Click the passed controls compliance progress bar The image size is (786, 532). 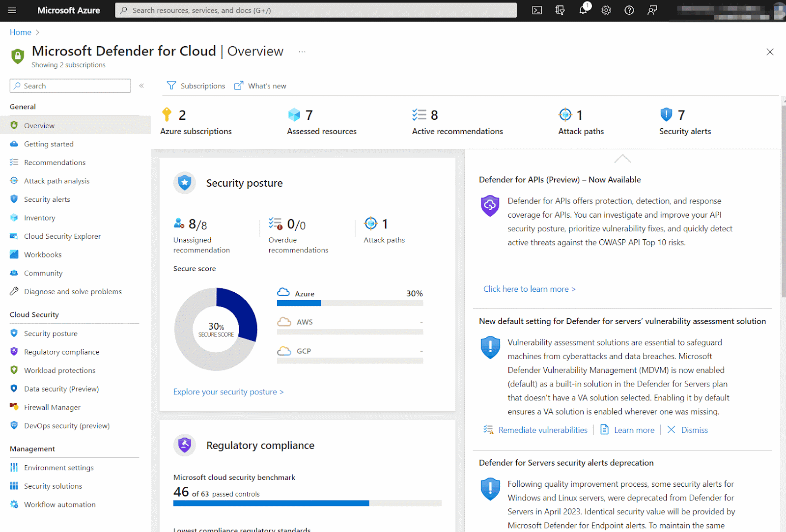pos(308,503)
